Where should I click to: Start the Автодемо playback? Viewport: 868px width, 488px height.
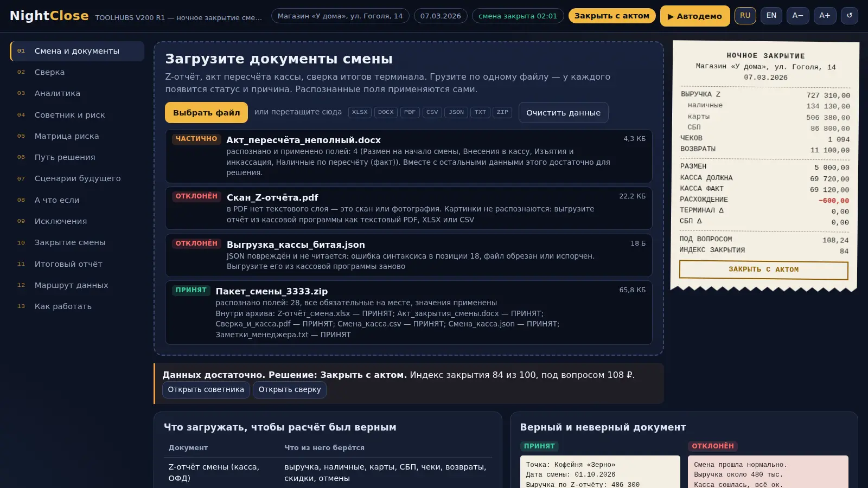tap(695, 16)
